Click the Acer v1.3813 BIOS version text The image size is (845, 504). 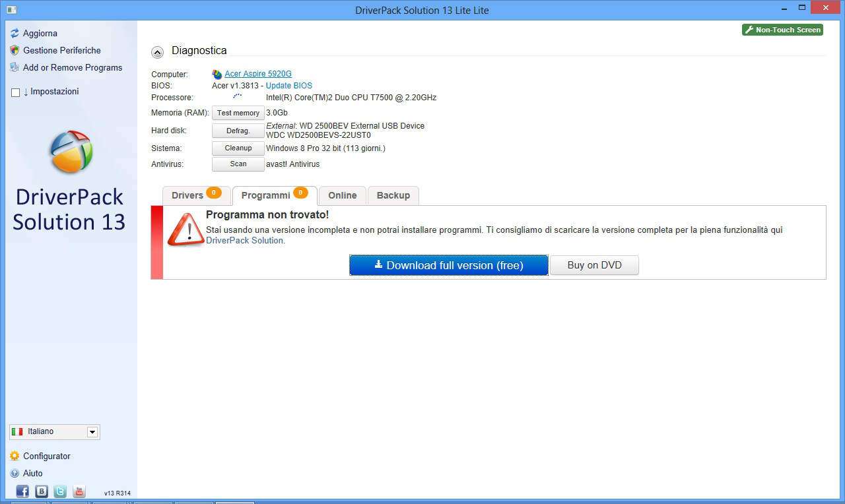coord(236,86)
